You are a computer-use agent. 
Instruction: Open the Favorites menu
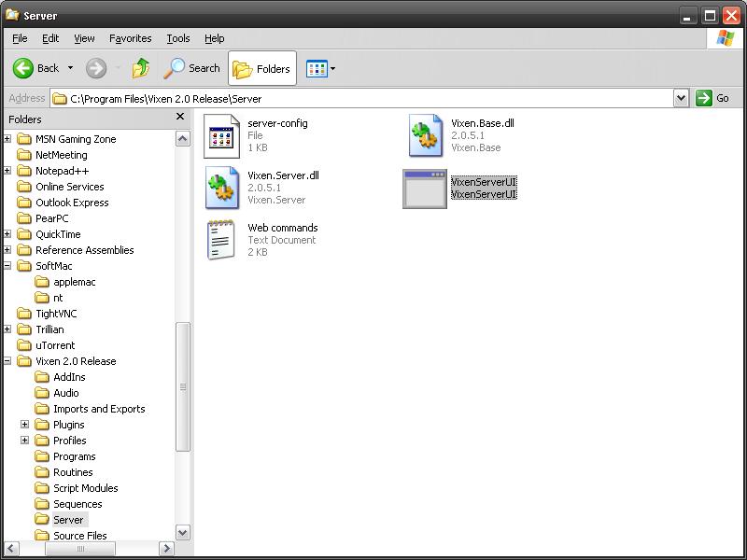point(131,38)
